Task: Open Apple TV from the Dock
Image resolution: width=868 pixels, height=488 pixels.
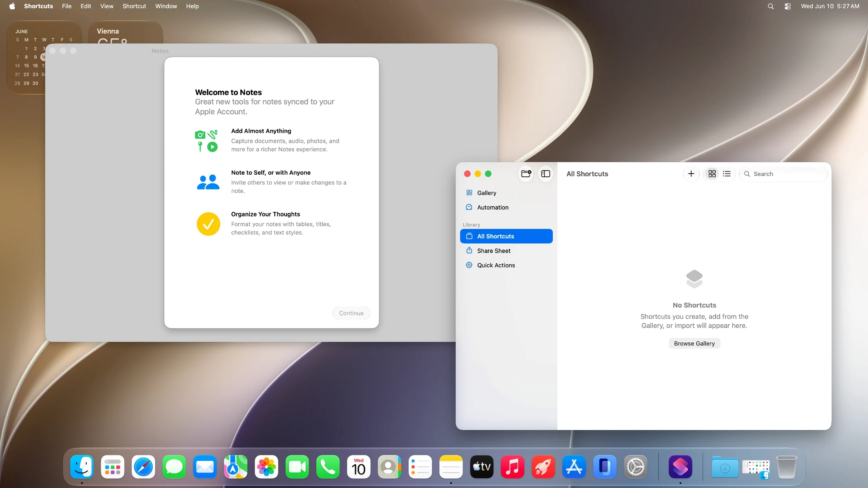Action: coord(481,467)
